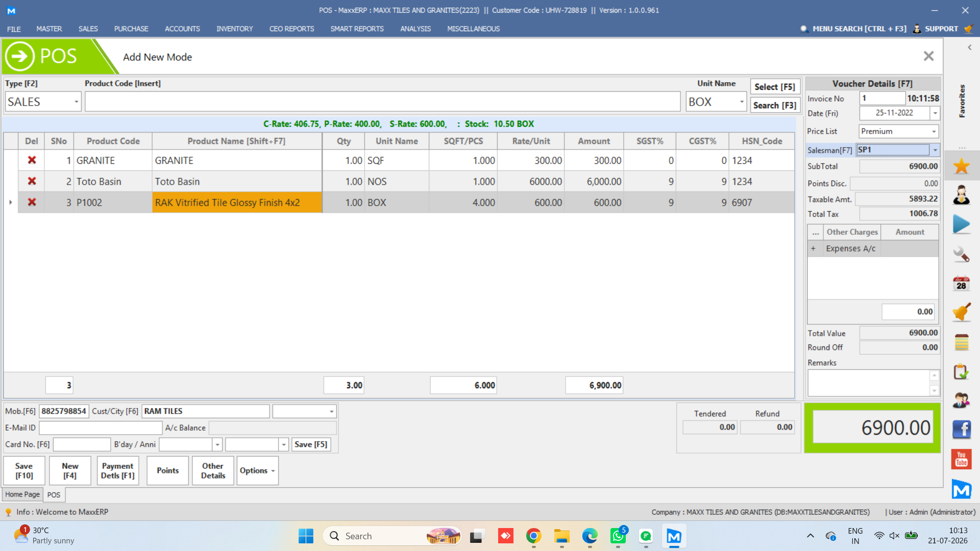Open the Options dropdown button
980x551 pixels.
tap(257, 470)
